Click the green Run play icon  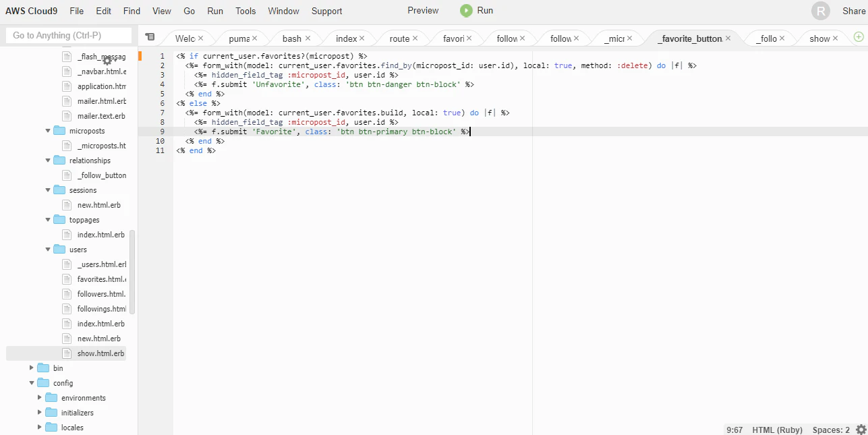(465, 10)
